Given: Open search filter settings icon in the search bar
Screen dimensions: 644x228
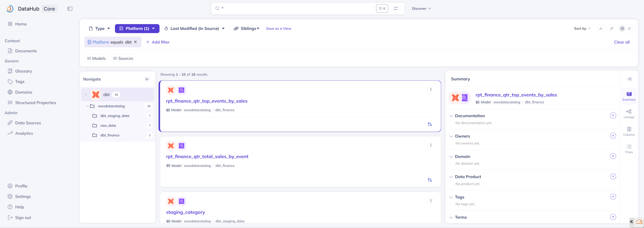Looking at the screenshot, I should (396, 9).
